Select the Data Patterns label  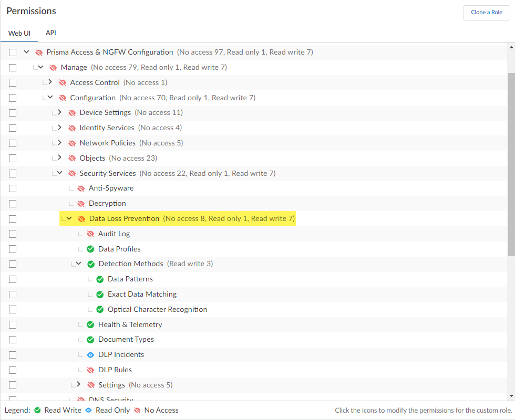(130, 279)
